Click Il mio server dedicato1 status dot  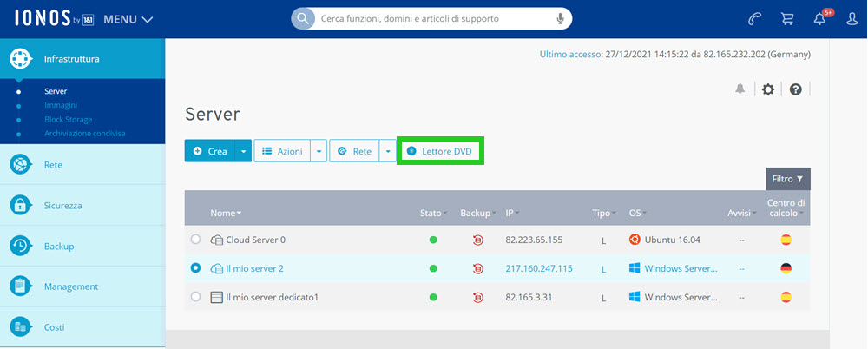(433, 297)
